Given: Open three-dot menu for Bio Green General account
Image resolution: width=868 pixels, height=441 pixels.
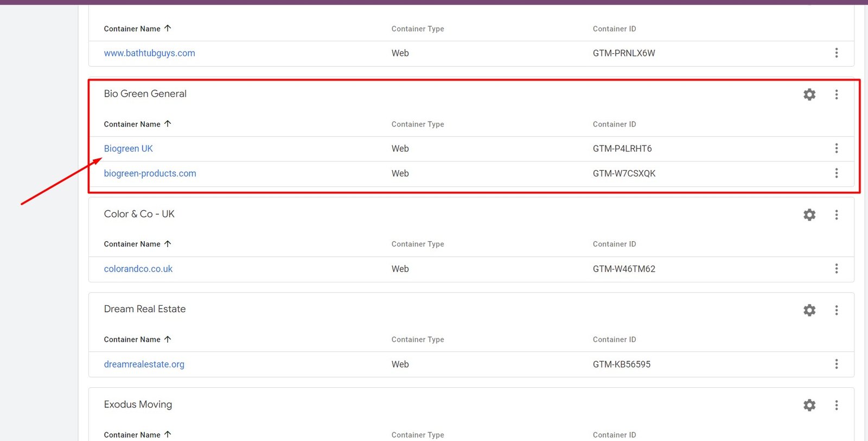Looking at the screenshot, I should pyautogui.click(x=837, y=94).
